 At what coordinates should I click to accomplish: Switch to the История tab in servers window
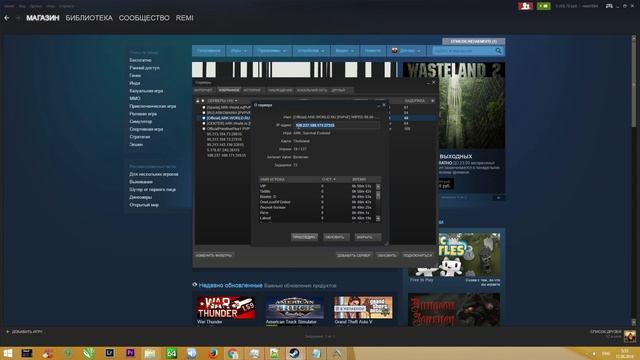[252, 90]
